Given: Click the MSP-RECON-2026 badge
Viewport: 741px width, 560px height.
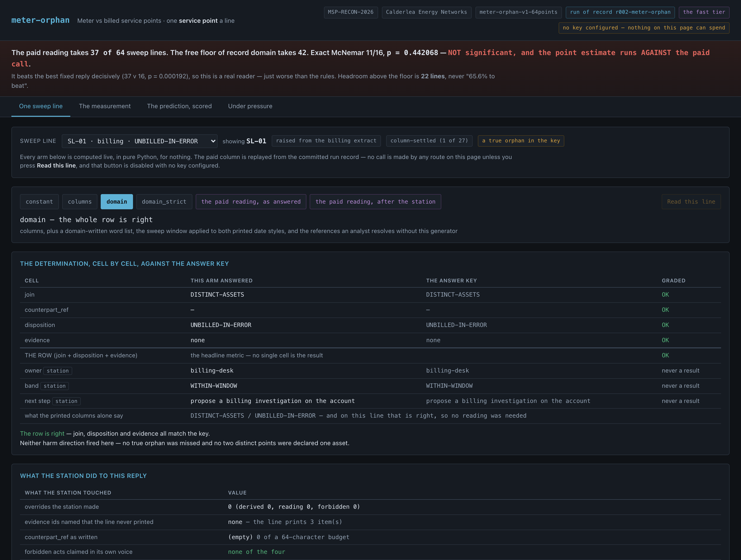Looking at the screenshot, I should (351, 12).
